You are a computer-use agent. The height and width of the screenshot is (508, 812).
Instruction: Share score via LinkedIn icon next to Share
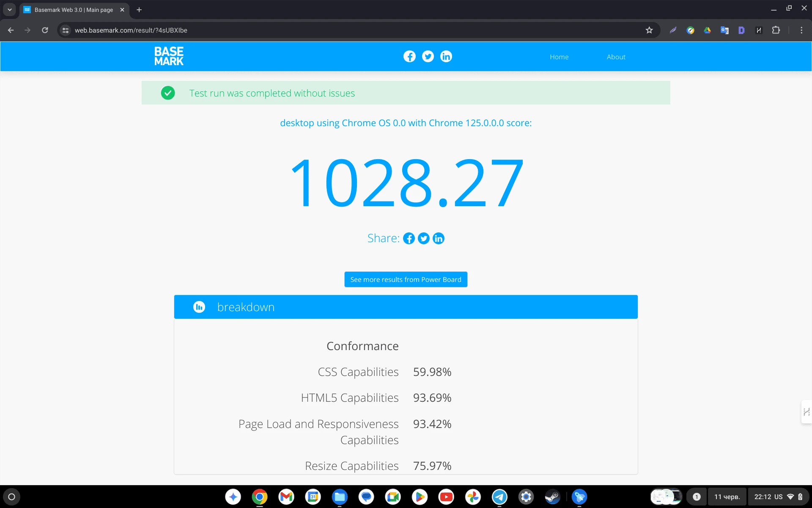(x=438, y=238)
